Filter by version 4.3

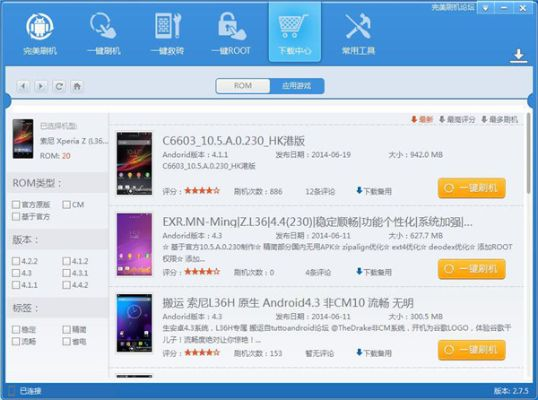tap(16, 273)
